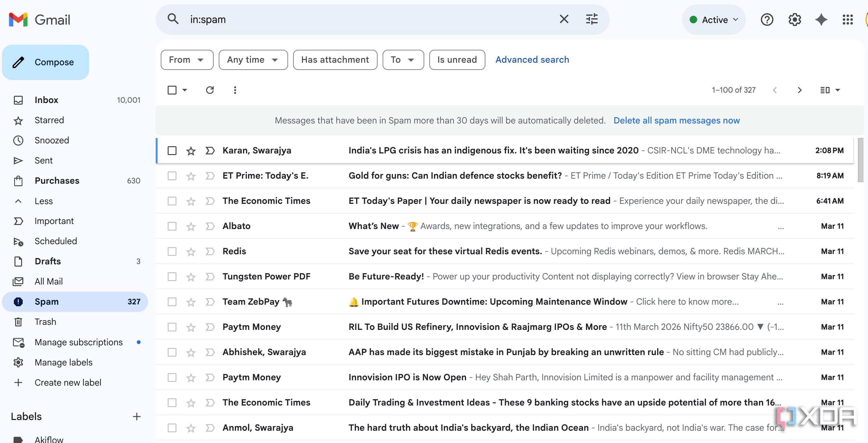Mark the Albato email as important
Image resolution: width=868 pixels, height=443 pixels.
210,226
